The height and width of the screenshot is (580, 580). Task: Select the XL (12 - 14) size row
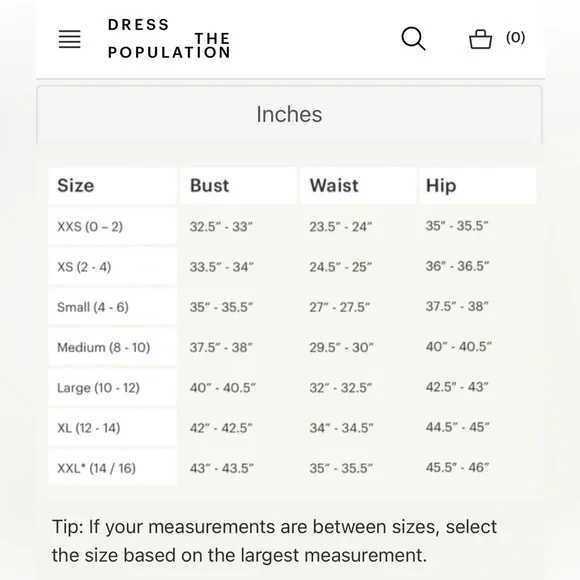[292, 428]
